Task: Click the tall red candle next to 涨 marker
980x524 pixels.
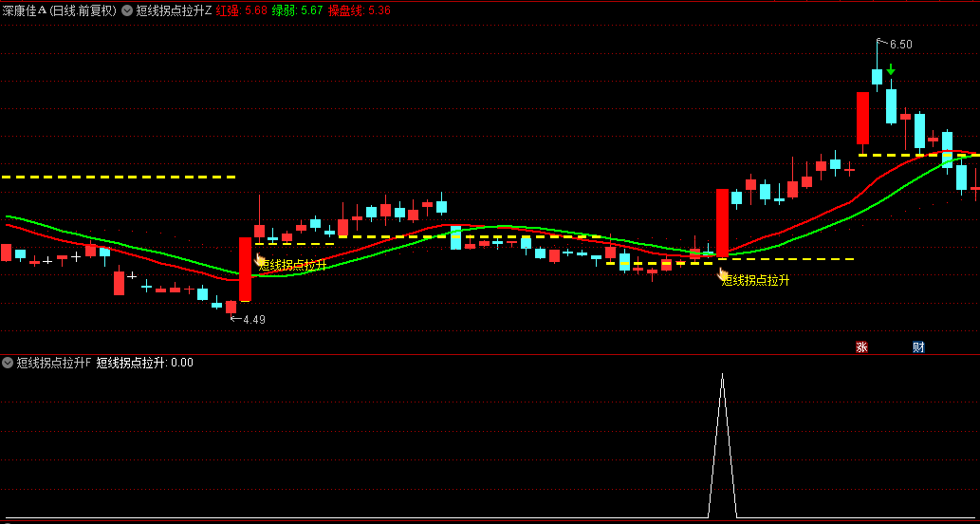Action: tap(862, 118)
